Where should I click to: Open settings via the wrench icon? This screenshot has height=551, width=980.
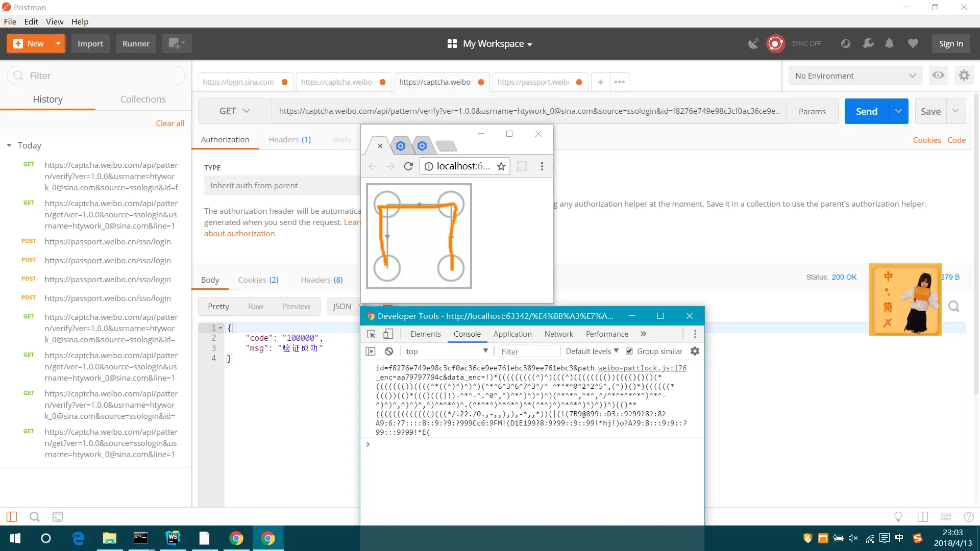coord(868,44)
